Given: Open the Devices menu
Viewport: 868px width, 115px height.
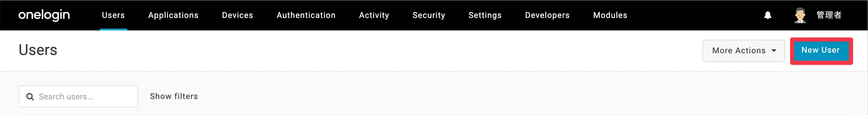Looking at the screenshot, I should point(237,15).
